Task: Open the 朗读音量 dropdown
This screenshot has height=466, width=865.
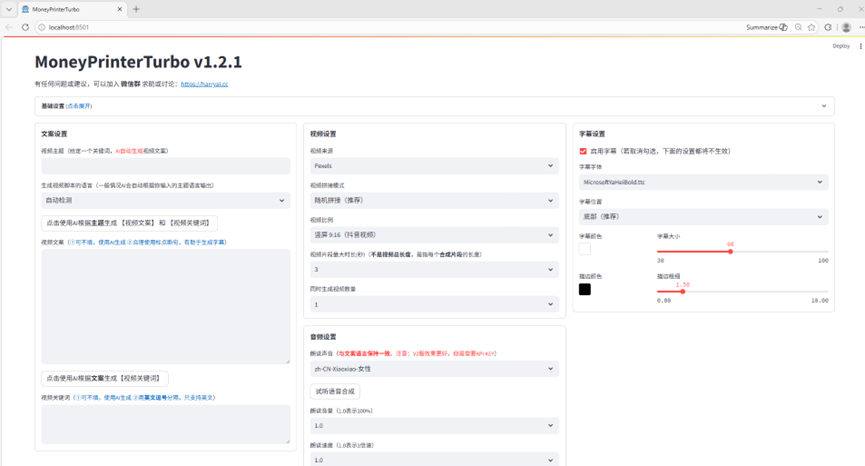Action: tap(434, 426)
